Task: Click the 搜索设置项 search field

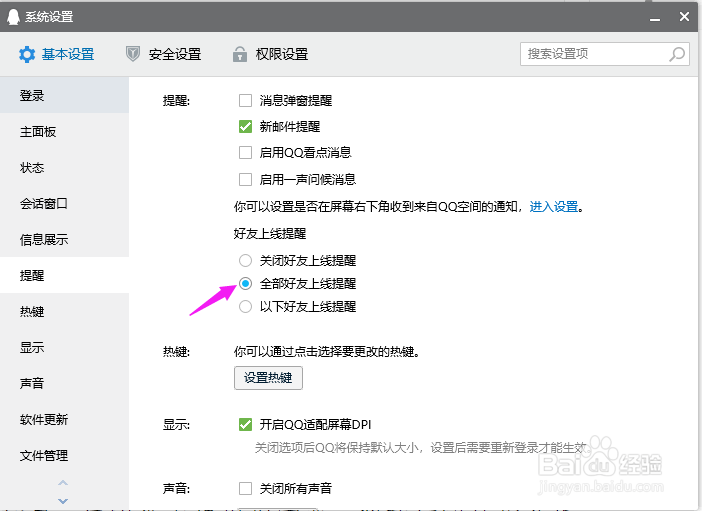Action: (604, 54)
